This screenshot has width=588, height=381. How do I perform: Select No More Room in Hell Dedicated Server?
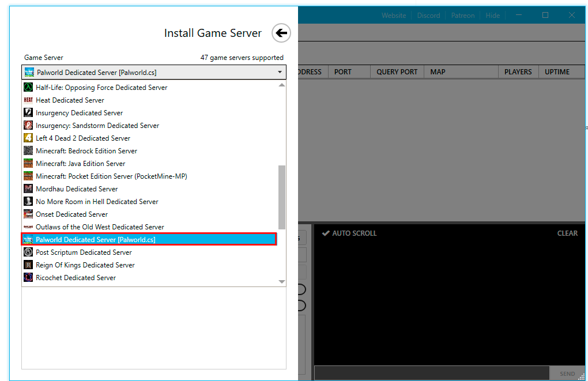tap(150, 201)
